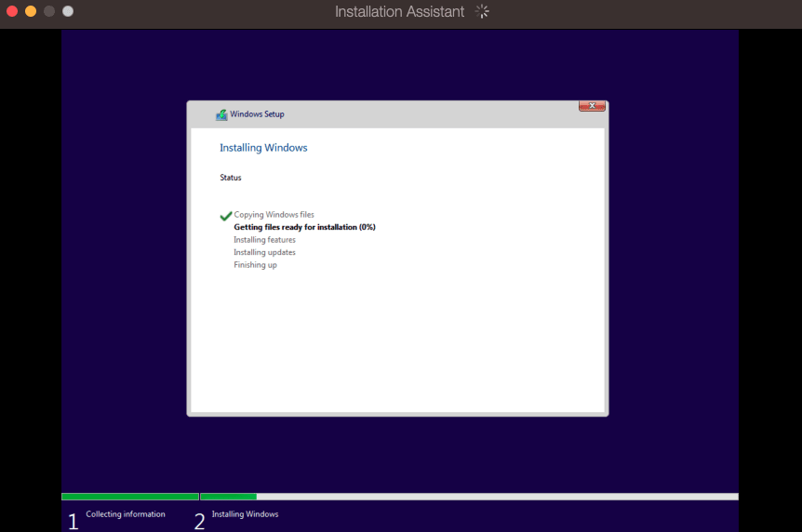Click the green checkmark beside Copying Windows files
The image size is (802, 532).
point(225,216)
